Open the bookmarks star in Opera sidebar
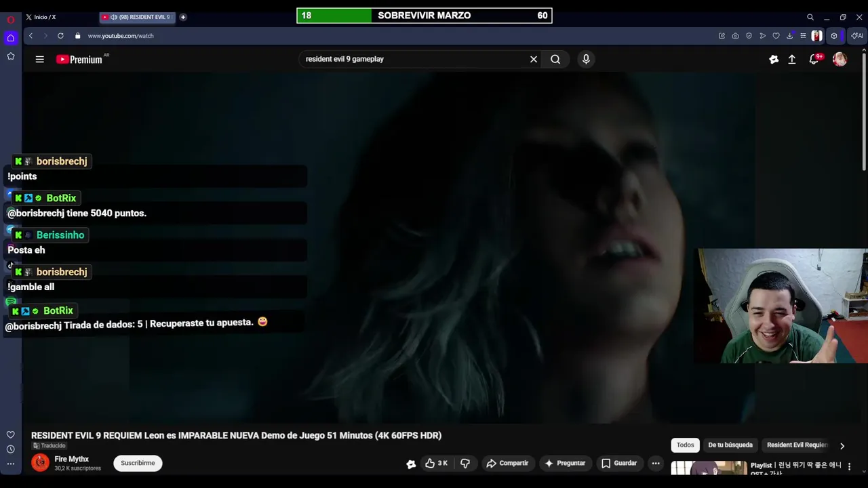 (11, 56)
